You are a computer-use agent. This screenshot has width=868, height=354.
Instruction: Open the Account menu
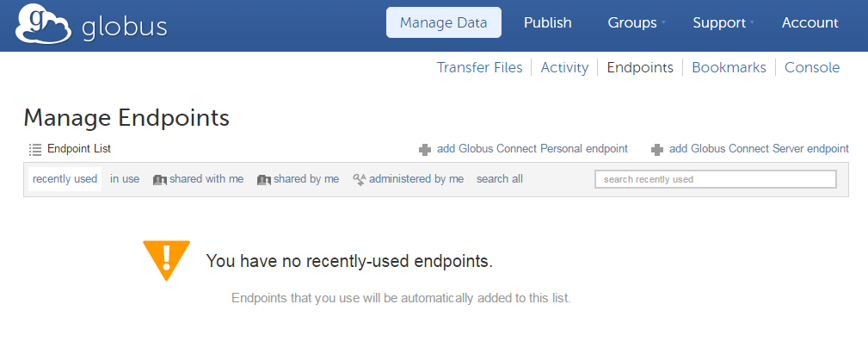(x=810, y=23)
